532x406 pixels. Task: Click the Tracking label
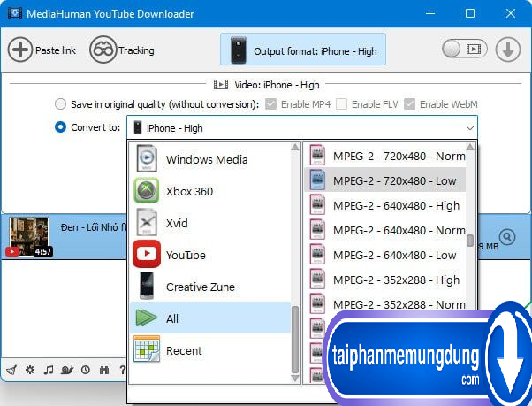136,50
